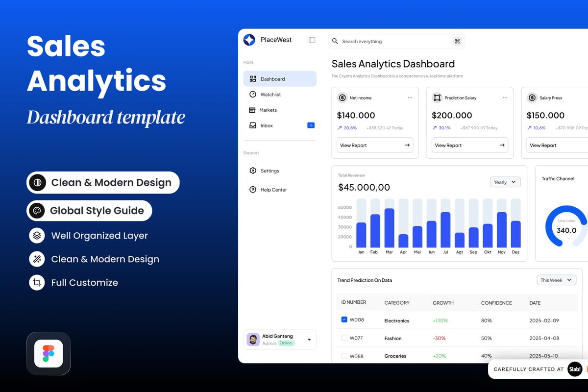Open the Prediction Salary three-dot menu
This screenshot has width=588, height=392.
505,98
